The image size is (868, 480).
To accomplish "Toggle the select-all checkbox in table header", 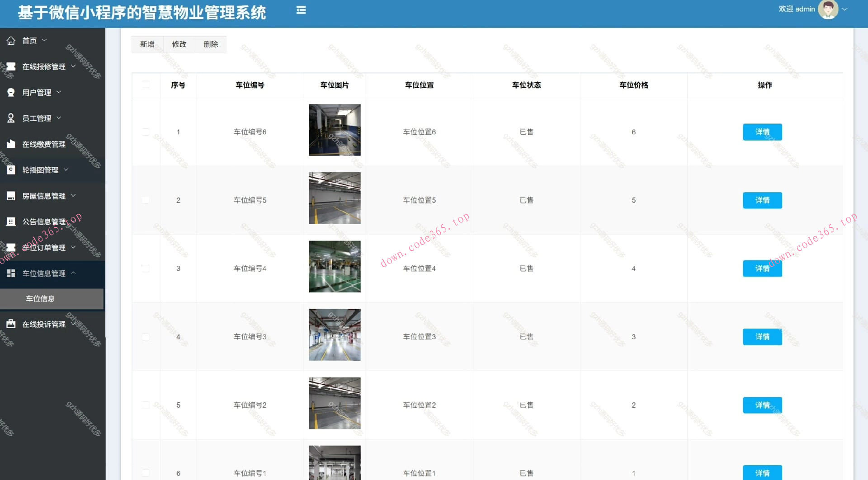I will [146, 85].
